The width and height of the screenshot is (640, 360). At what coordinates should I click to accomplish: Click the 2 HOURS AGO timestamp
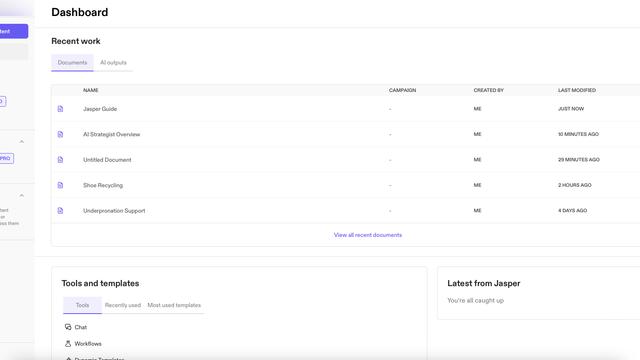pos(575,185)
